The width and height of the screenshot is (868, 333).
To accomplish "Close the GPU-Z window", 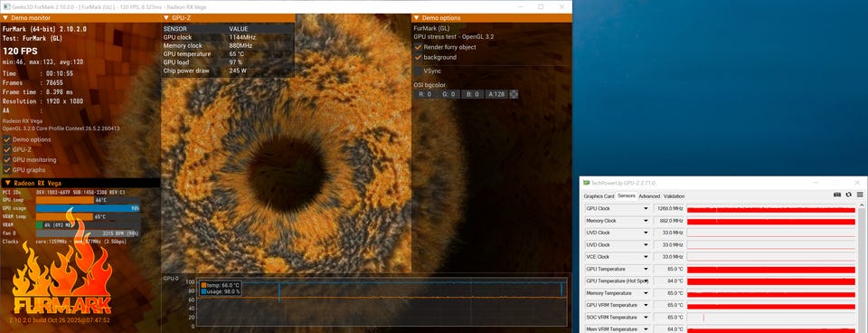I will [857, 183].
